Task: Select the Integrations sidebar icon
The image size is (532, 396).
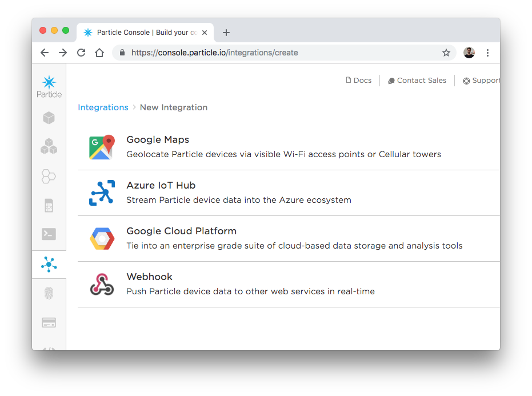Action: [49, 265]
